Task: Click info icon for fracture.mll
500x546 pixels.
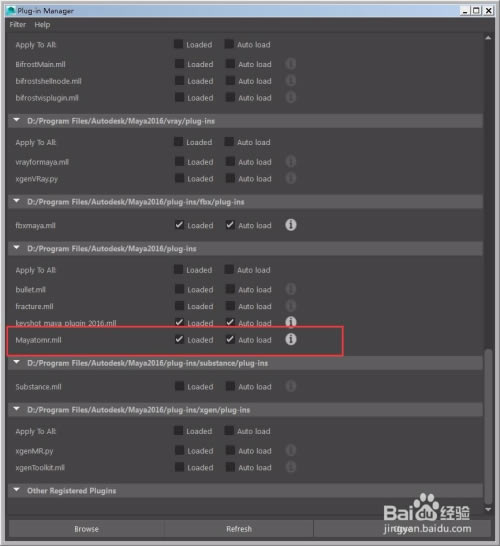Action: pos(291,306)
